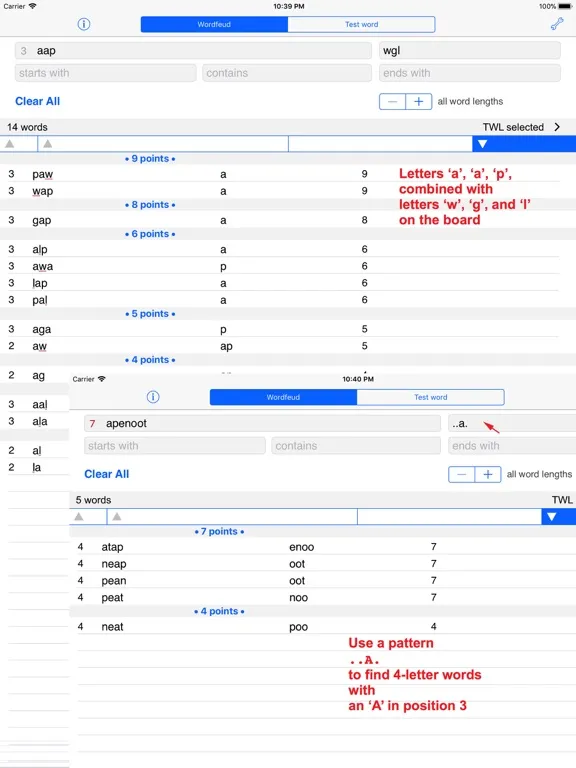Click the rack letters field containing aap
Viewport: 576px width, 768px height.
pos(193,50)
